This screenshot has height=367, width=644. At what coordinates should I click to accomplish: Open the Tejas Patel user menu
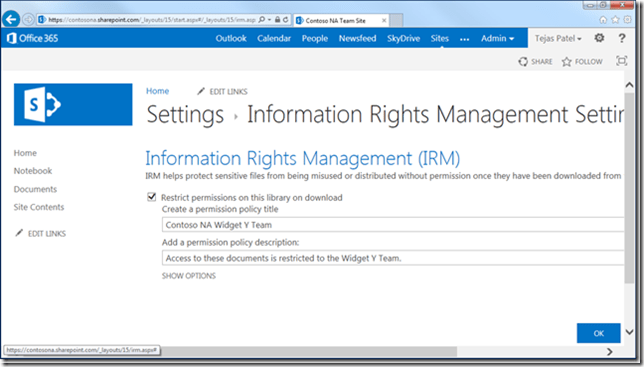(558, 38)
